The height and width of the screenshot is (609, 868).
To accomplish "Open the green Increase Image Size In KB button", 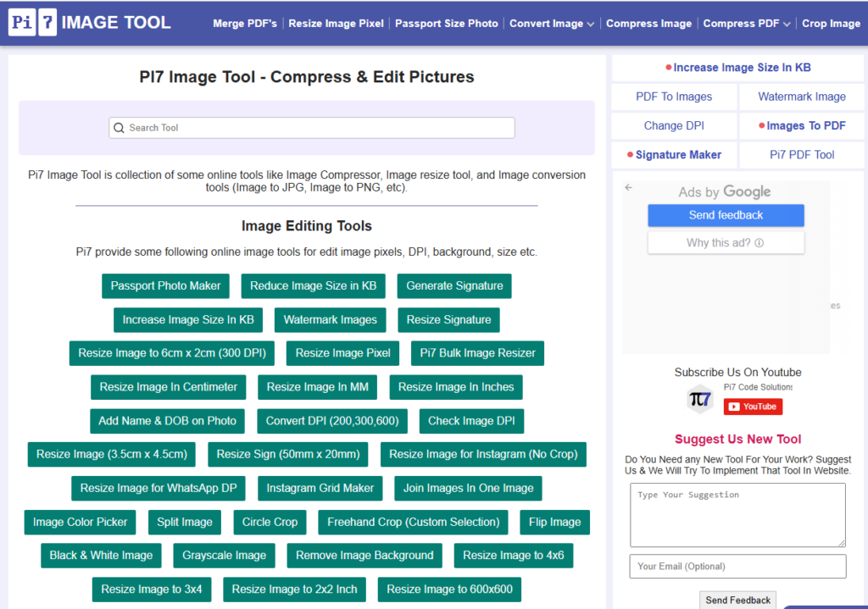I will [188, 319].
